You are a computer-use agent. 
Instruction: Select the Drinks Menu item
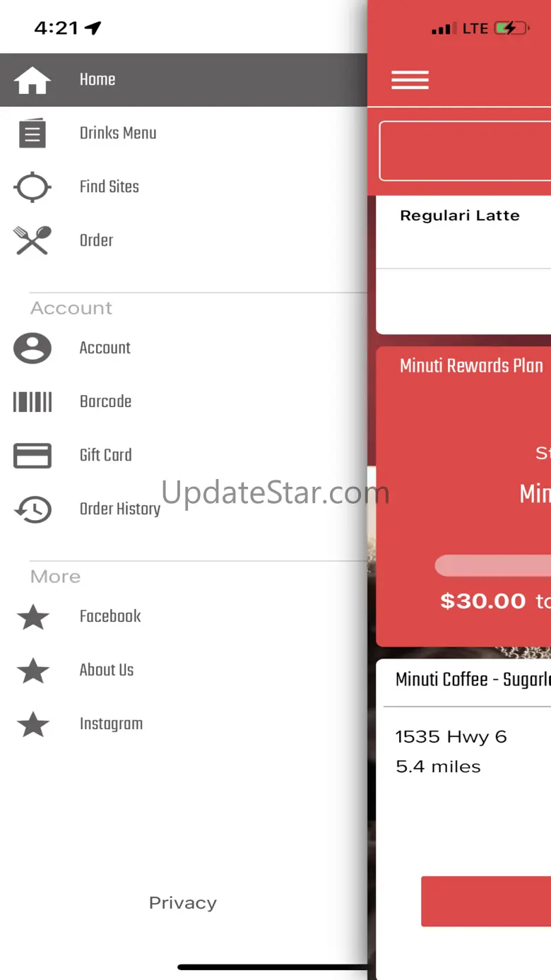pos(184,134)
